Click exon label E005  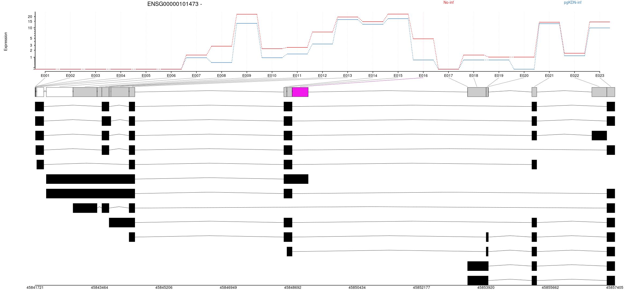point(146,76)
